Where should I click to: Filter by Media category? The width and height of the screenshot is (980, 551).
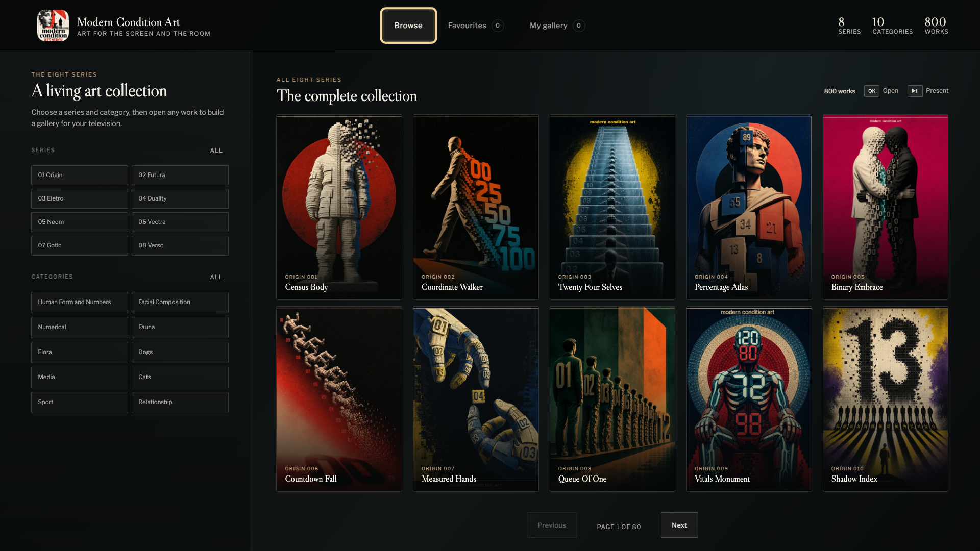[80, 377]
